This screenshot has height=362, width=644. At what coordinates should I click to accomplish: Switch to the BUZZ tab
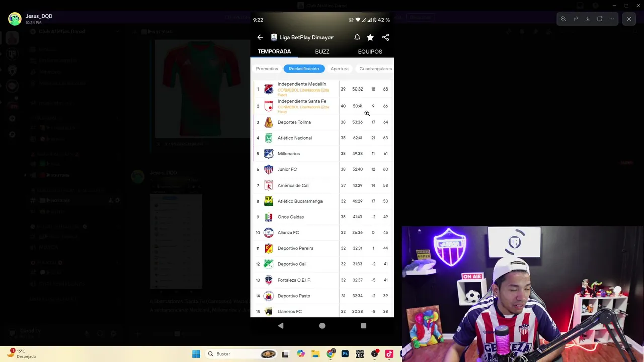322,52
